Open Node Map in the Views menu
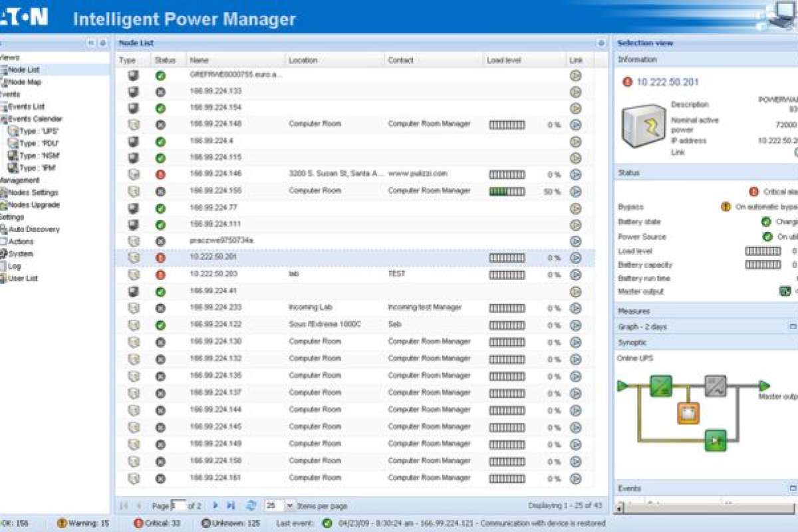 click(x=24, y=82)
